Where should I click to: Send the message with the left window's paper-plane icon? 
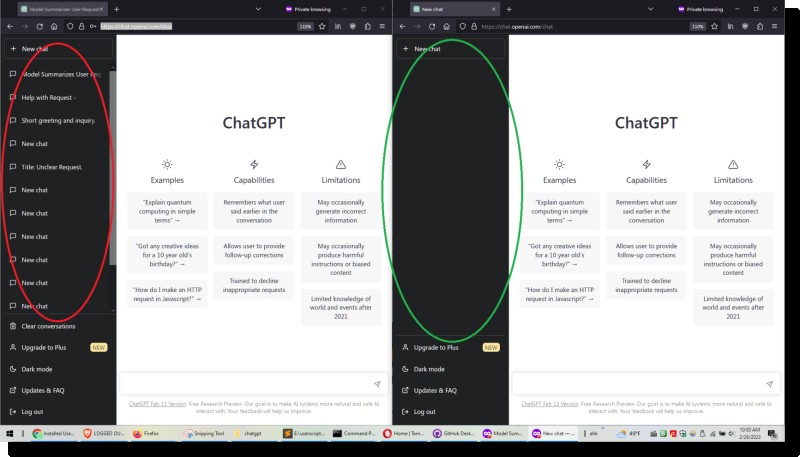pyautogui.click(x=377, y=384)
